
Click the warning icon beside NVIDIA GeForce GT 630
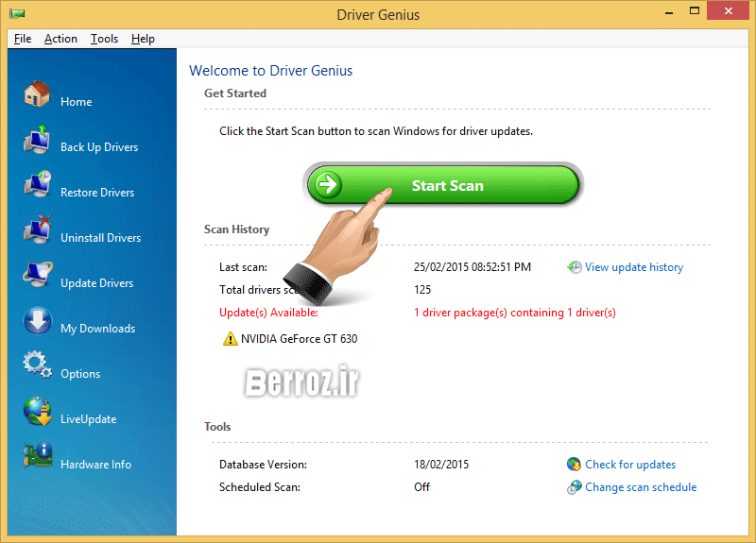(x=230, y=339)
